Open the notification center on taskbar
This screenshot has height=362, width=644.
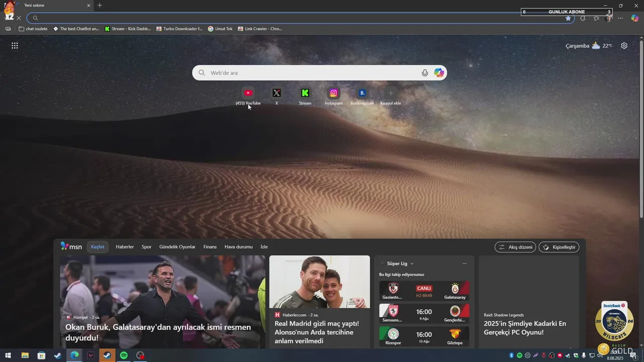click(633, 355)
